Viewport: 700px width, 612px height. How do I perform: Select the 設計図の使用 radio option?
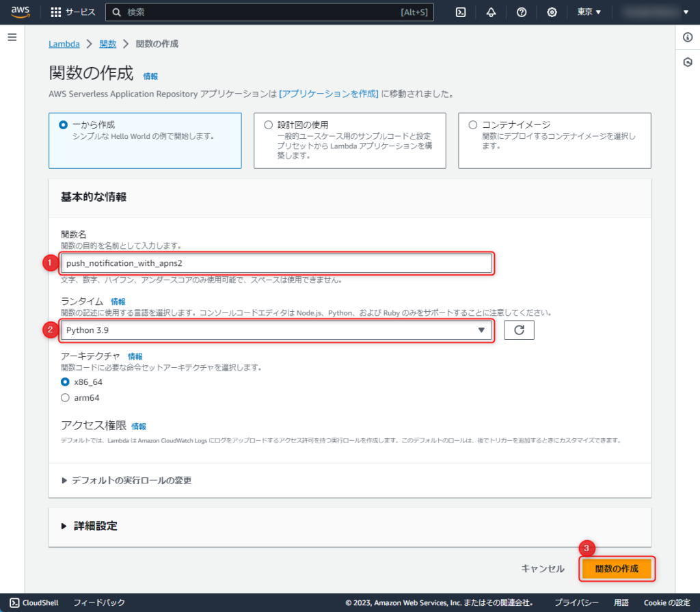(268, 124)
